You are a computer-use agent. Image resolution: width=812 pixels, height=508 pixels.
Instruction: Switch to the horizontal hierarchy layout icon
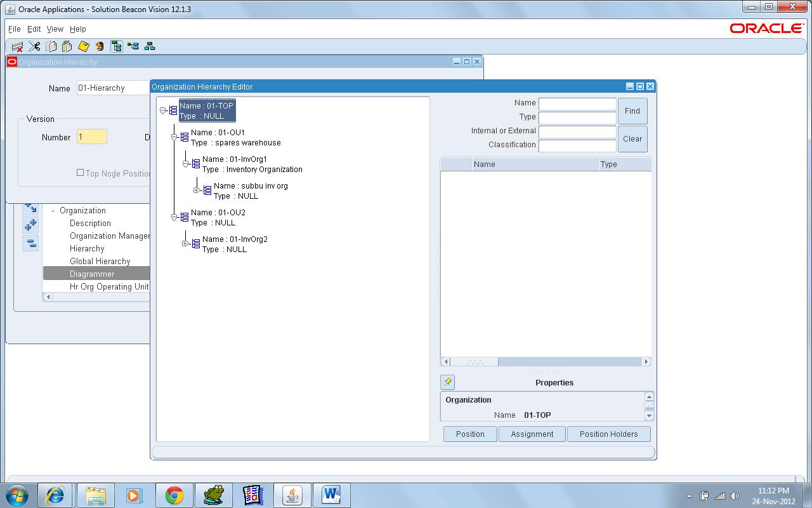133,46
